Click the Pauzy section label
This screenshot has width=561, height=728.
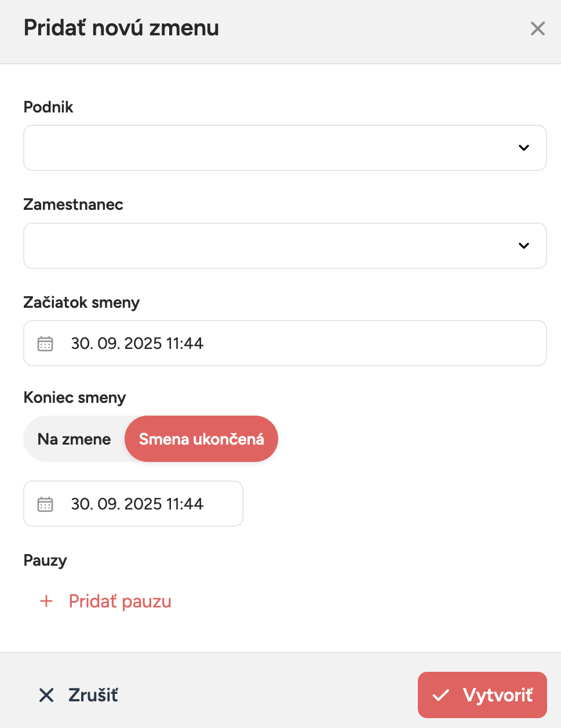pos(45,560)
